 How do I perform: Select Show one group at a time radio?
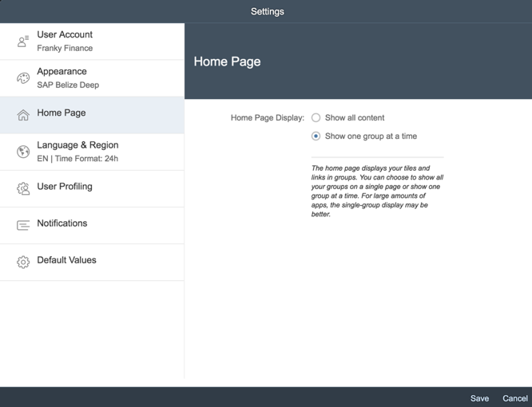point(316,136)
